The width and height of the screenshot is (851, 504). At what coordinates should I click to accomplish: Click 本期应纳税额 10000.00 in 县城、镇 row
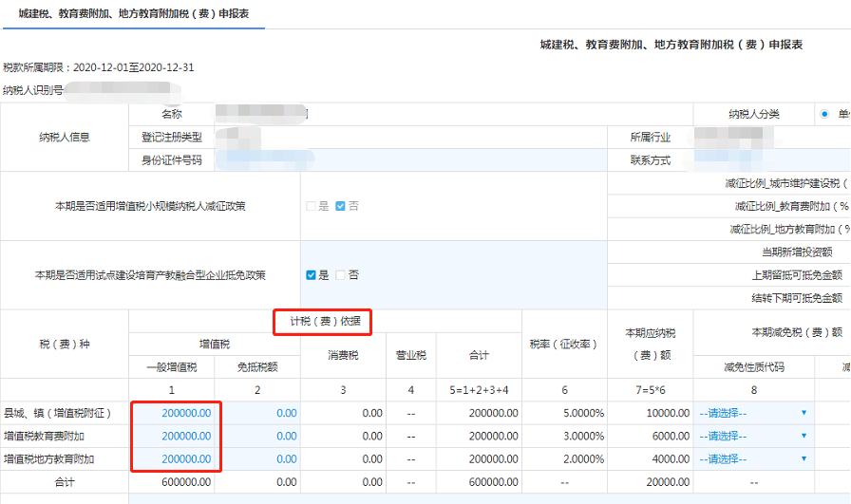coord(650,413)
